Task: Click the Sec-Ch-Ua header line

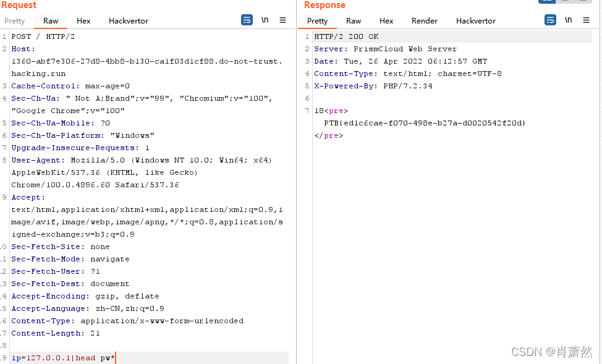Action: coord(142,98)
